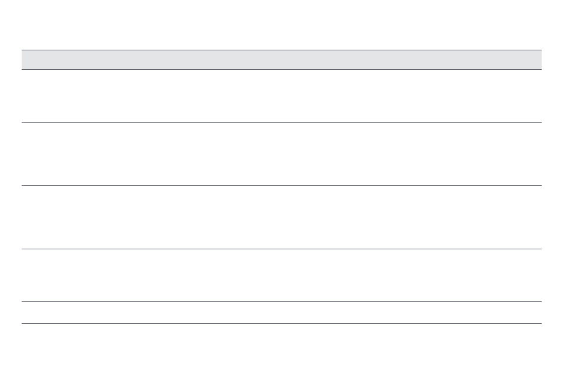Image resolution: width=563 pixels, height=392 pixels.
Task: Click the gray table header bar
Action: click(x=281, y=60)
